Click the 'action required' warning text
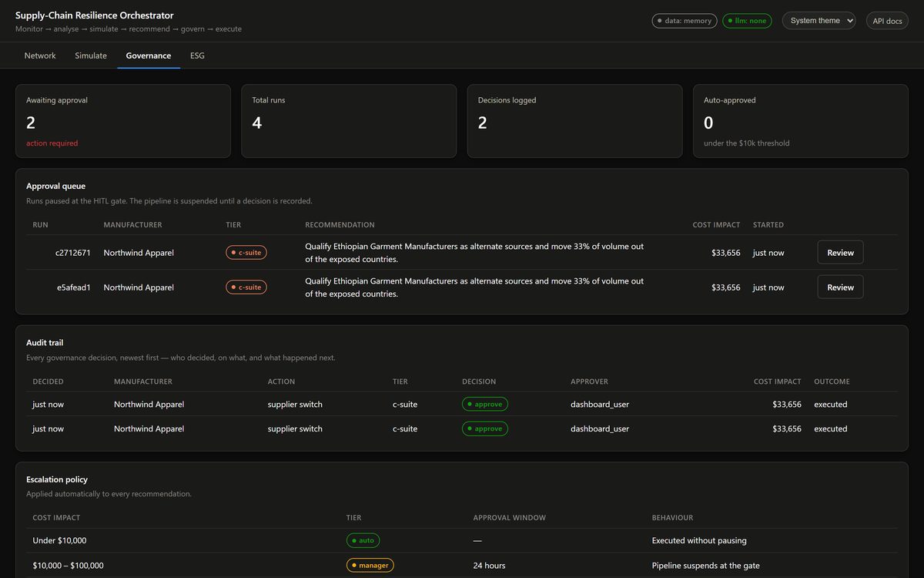The image size is (924, 578). tap(52, 143)
